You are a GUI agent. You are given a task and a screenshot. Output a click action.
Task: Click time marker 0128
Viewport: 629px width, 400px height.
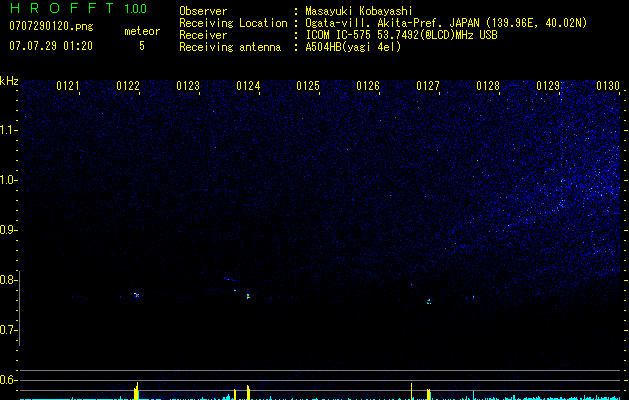(x=488, y=86)
